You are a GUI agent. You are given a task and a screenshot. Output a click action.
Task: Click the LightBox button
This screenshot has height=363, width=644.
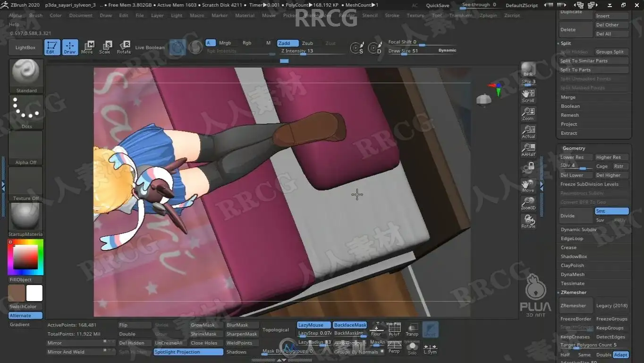click(25, 47)
